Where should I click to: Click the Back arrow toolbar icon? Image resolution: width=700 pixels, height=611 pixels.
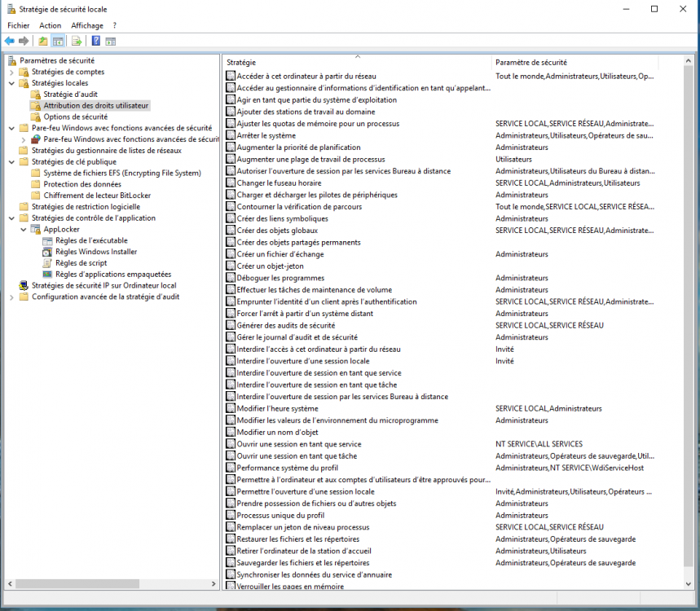pos(9,41)
